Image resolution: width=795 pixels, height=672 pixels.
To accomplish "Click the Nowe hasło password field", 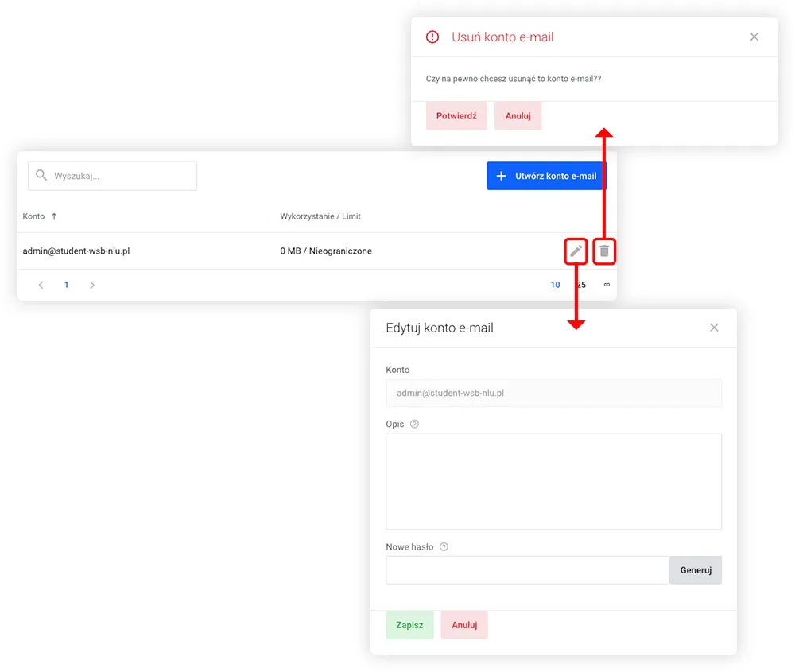I will coord(527,570).
